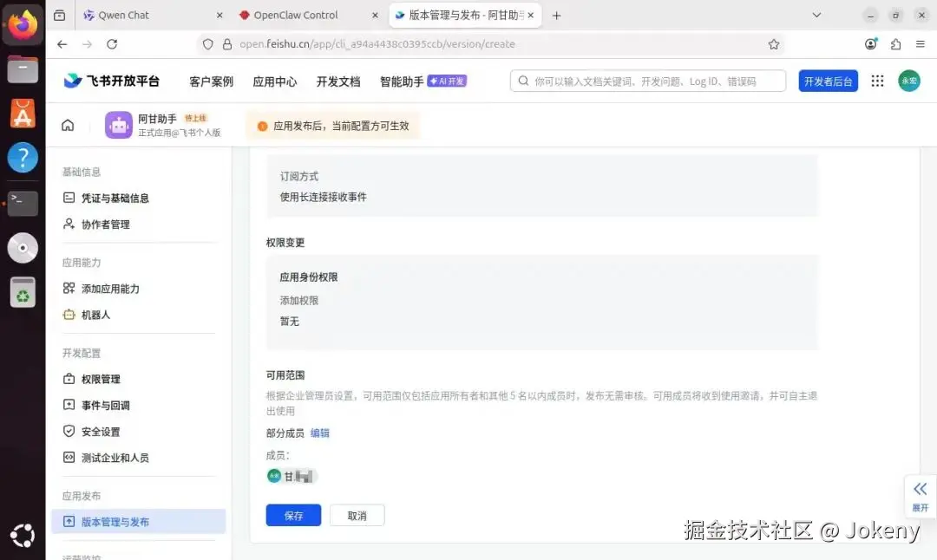The height and width of the screenshot is (560, 937).
Task: Select 版本管理与发布 in sidebar
Action: tap(139, 522)
